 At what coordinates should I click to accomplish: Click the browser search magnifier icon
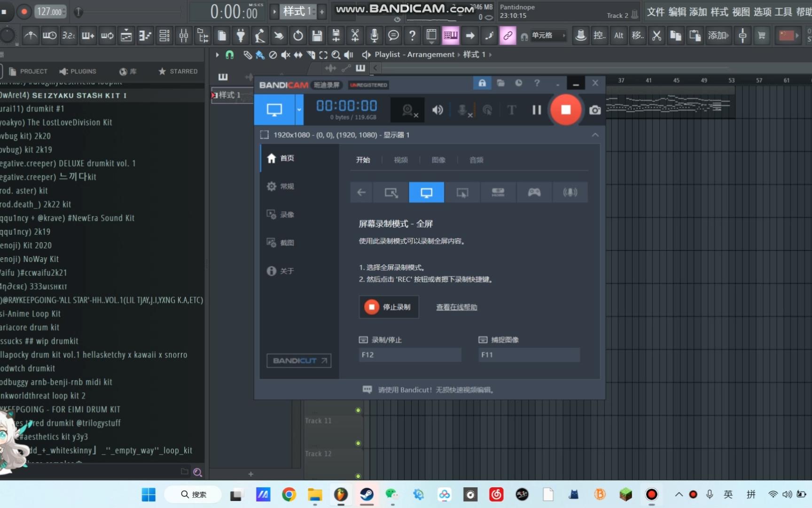pos(198,472)
